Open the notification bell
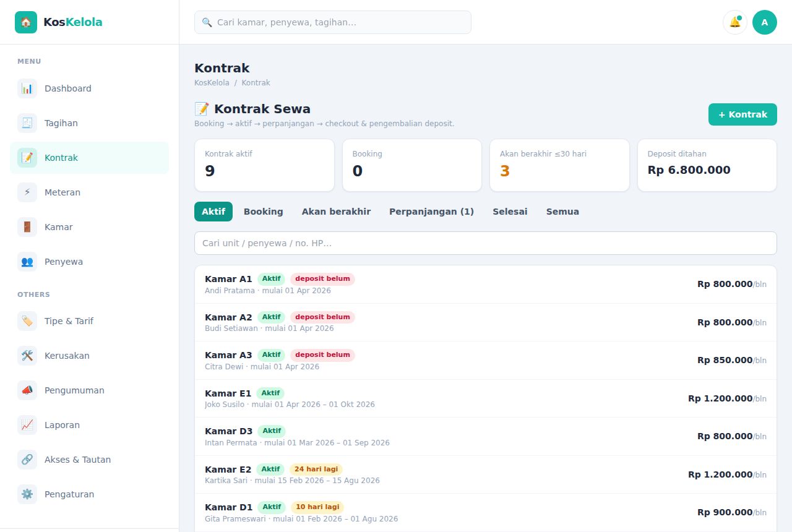Viewport: 792px width, 532px height. tap(735, 22)
